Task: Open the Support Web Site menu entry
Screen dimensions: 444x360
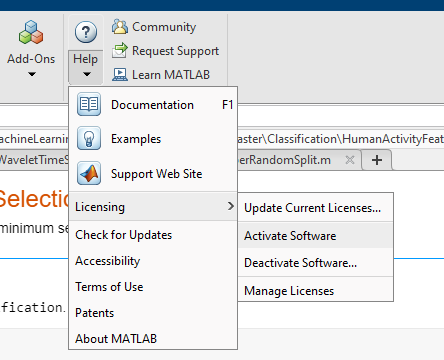Action: click(x=153, y=174)
